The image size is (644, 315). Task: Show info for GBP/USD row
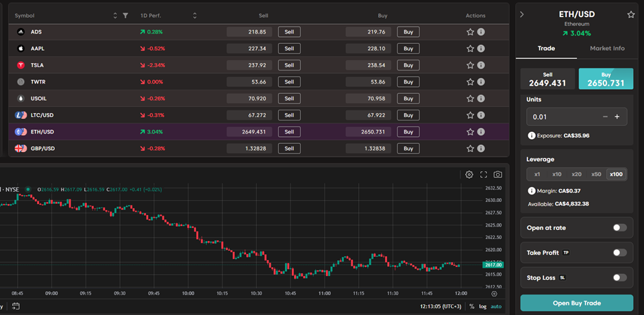(481, 148)
